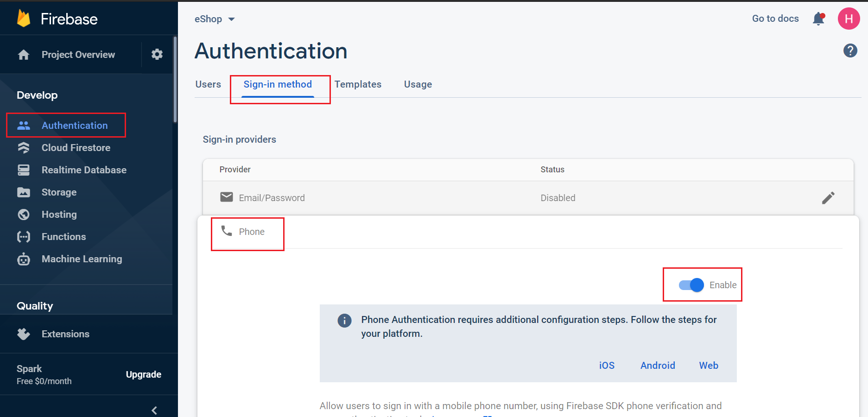Click the Machine Learning robot icon

coord(24,259)
